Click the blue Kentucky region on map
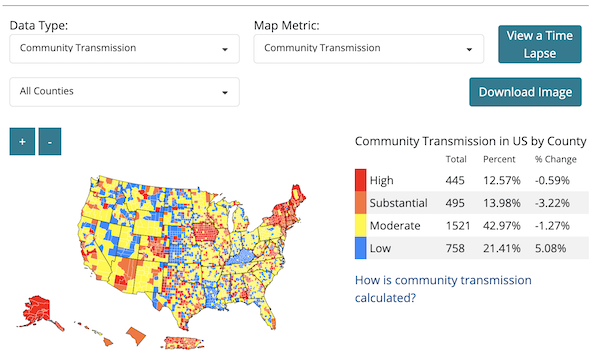Image resolution: width=600 pixels, height=361 pixels. (x=242, y=257)
